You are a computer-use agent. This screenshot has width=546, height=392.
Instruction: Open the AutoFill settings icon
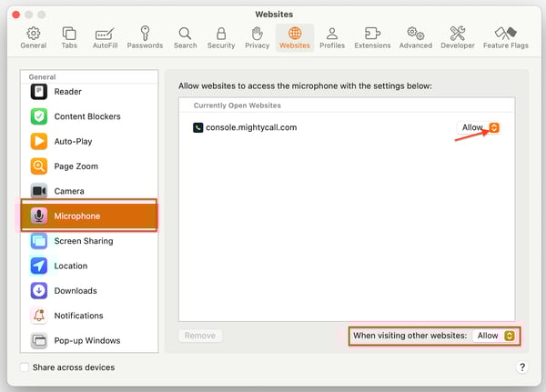[x=105, y=34]
